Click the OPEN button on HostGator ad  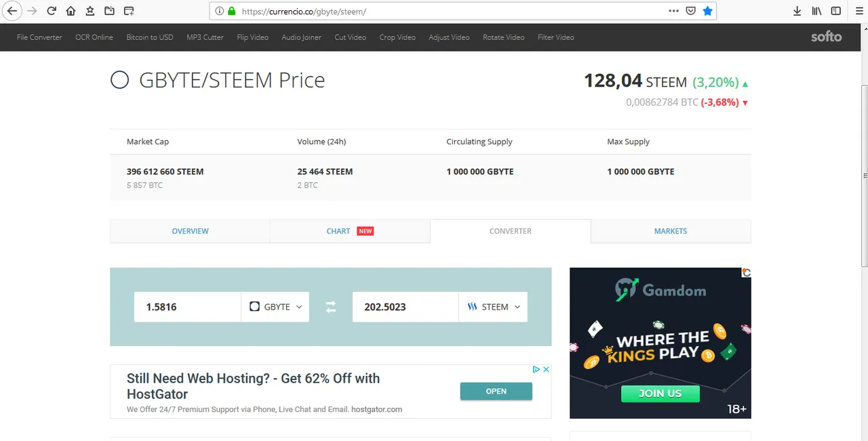(496, 391)
